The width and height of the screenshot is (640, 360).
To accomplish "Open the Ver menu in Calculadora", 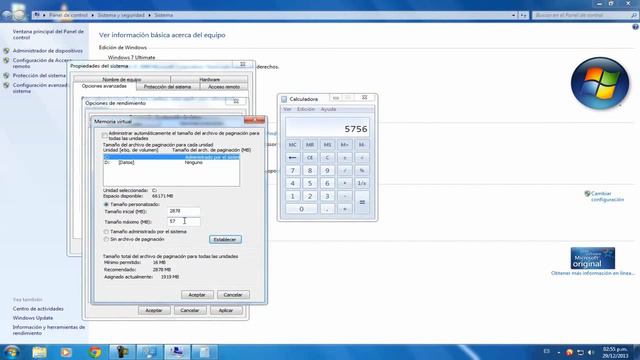I will click(x=287, y=109).
